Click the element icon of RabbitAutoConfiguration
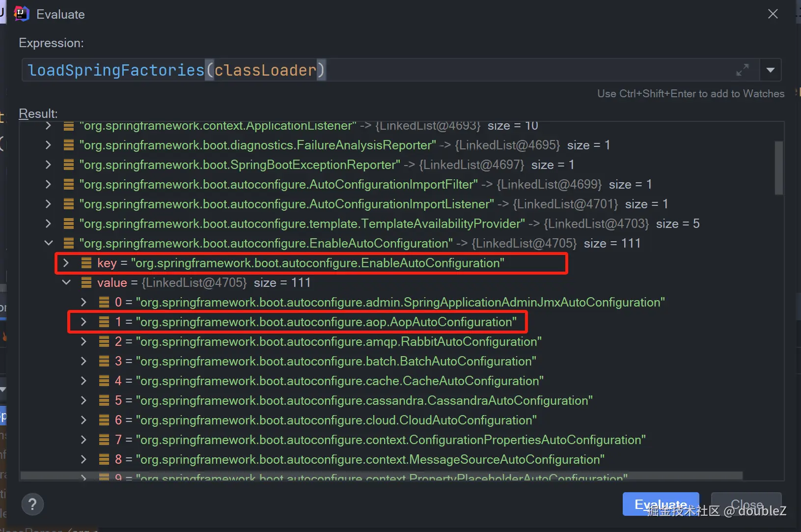 tap(104, 341)
